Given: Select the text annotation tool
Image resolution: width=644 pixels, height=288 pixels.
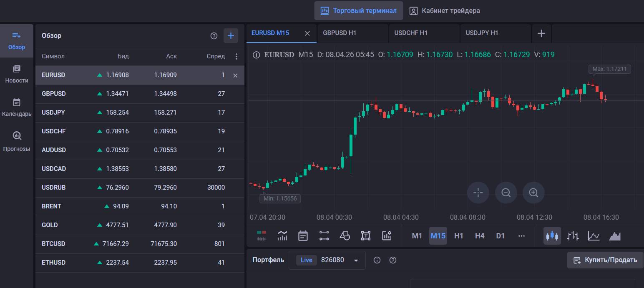Looking at the screenshot, I should coord(366,235).
